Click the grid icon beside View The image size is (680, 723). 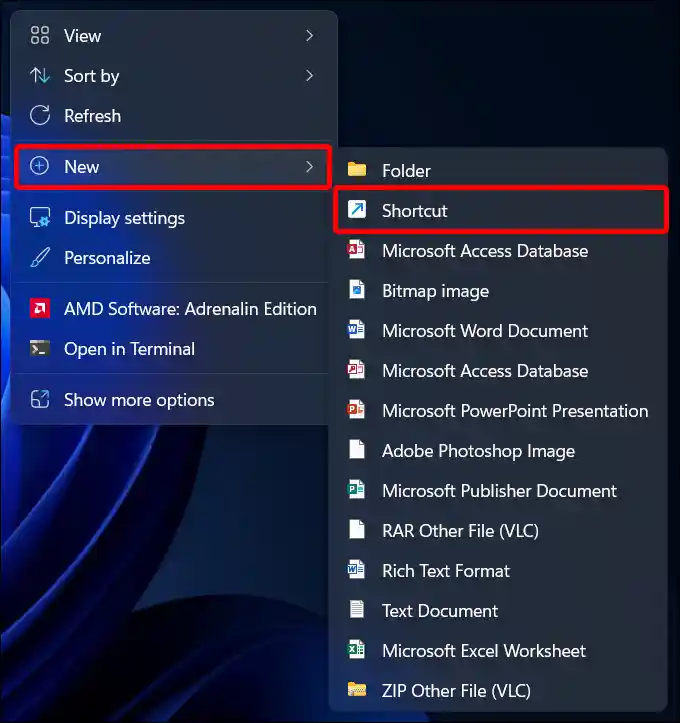coord(40,36)
